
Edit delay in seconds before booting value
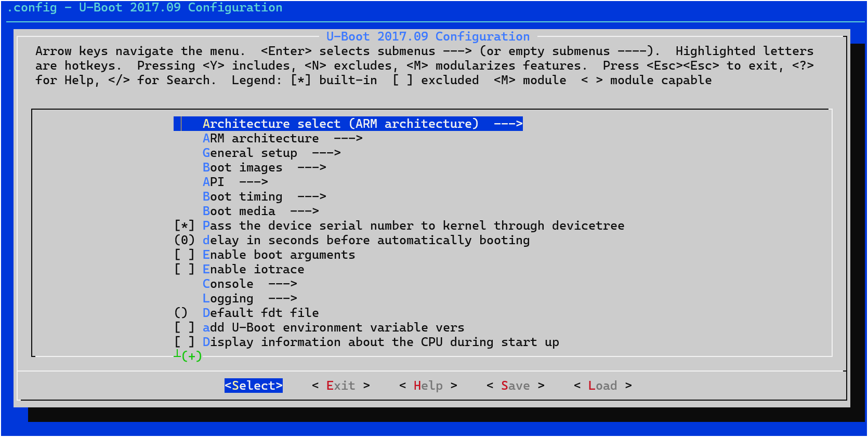coord(184,240)
